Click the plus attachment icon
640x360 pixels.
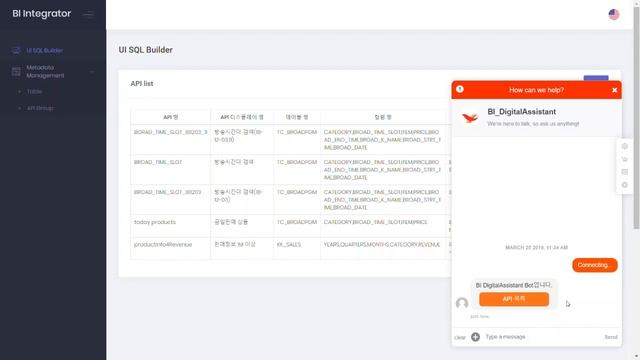click(475, 337)
